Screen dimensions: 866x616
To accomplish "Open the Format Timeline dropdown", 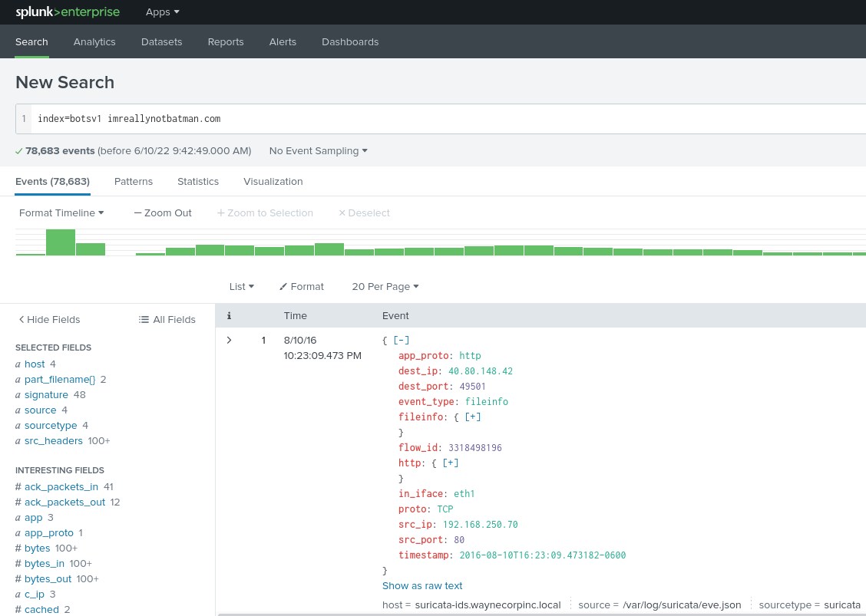I will coord(61,213).
